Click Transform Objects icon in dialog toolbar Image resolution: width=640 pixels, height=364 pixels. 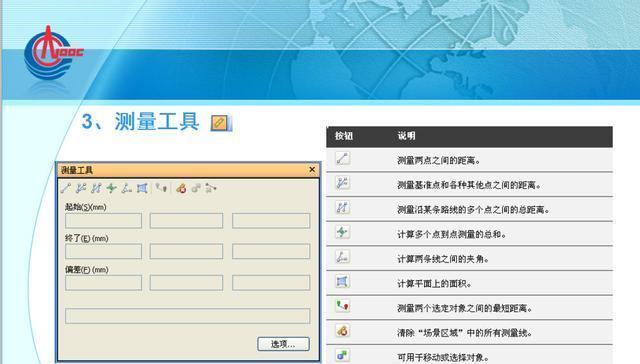click(x=196, y=188)
